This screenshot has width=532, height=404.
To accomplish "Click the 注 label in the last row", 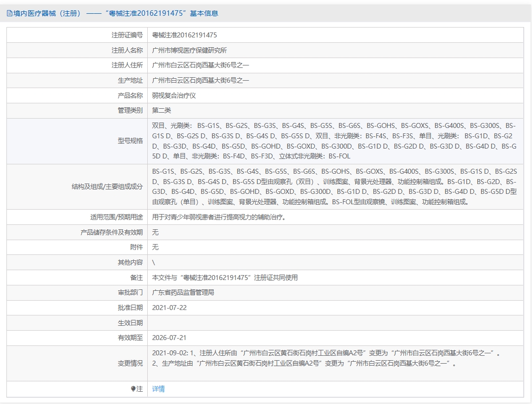I will (x=139, y=389).
